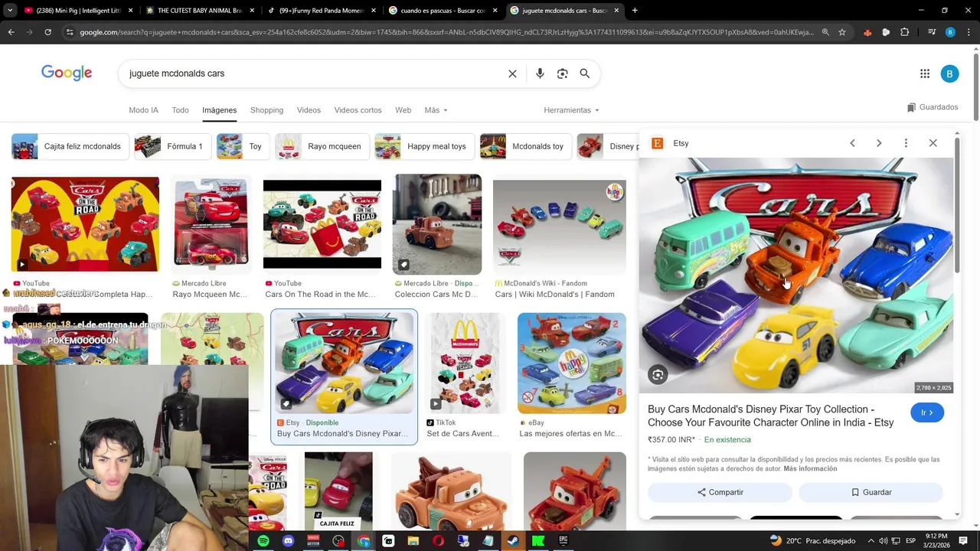Open the Chrome extensions puzzle icon
The height and width of the screenshot is (551, 980).
tap(904, 32)
